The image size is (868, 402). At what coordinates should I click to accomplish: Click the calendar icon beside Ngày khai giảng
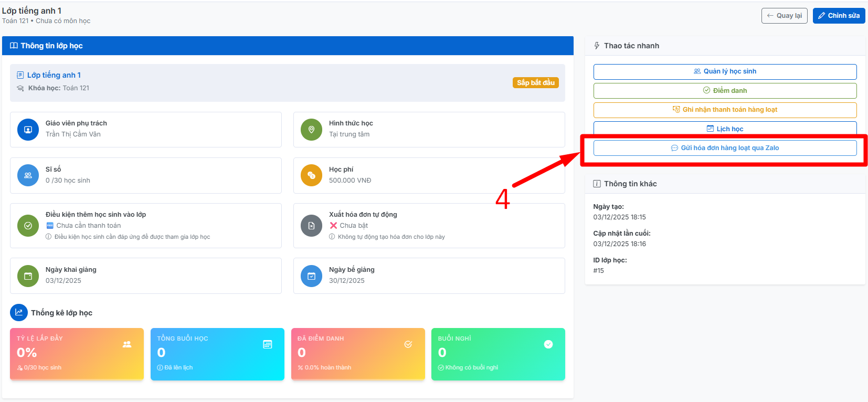[x=28, y=276]
